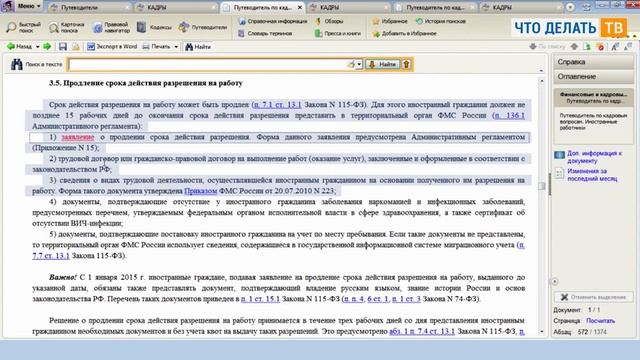The width and height of the screenshot is (640, 360).
Task: Open Справочная информация
Action: coord(273,21)
